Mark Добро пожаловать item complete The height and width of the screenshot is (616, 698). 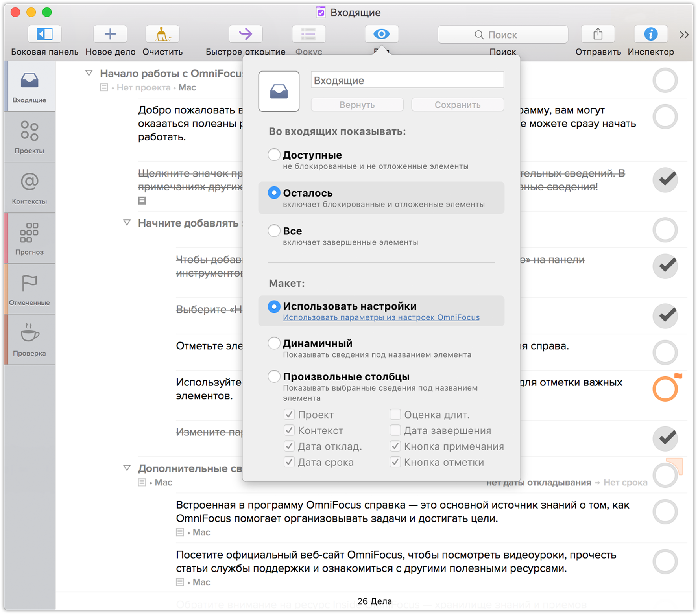click(x=665, y=116)
